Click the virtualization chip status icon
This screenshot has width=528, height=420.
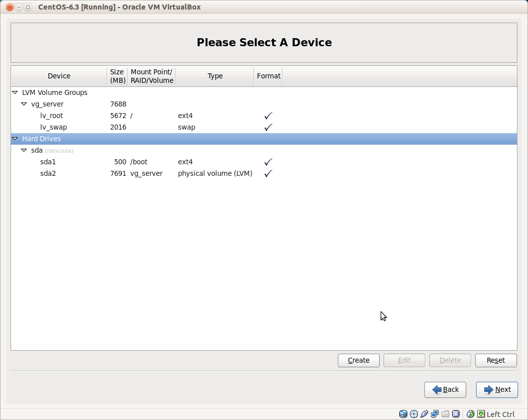456,414
